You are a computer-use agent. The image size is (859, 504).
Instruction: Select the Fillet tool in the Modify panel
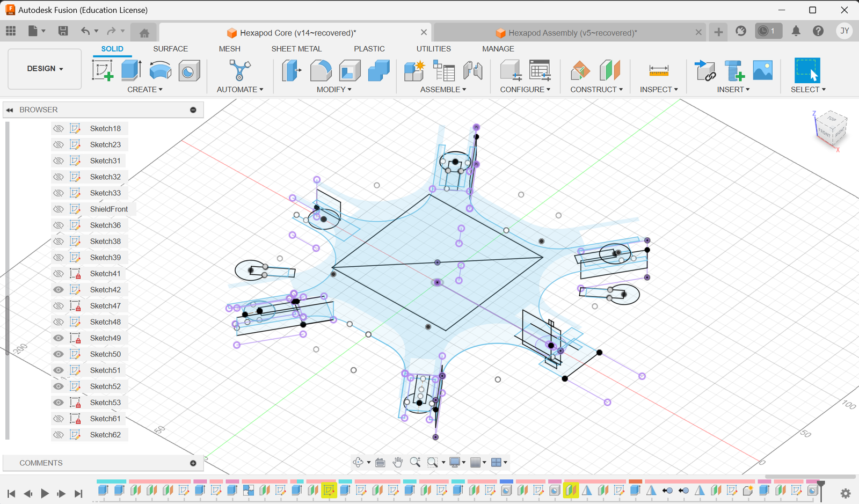point(321,70)
